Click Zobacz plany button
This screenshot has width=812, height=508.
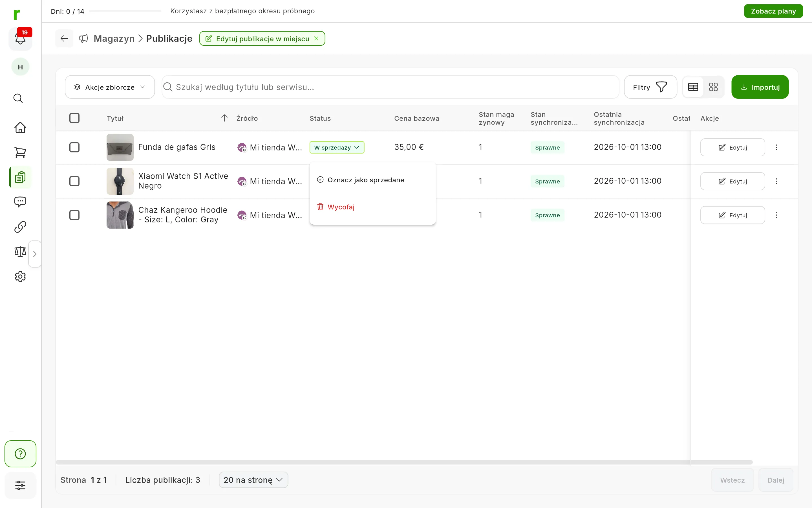773,11
